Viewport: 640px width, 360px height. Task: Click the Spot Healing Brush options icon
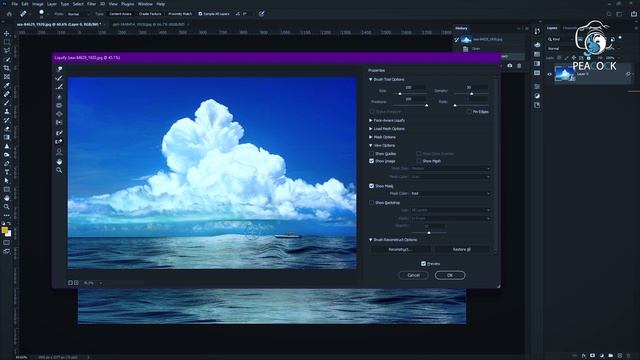pyautogui.click(x=23, y=14)
